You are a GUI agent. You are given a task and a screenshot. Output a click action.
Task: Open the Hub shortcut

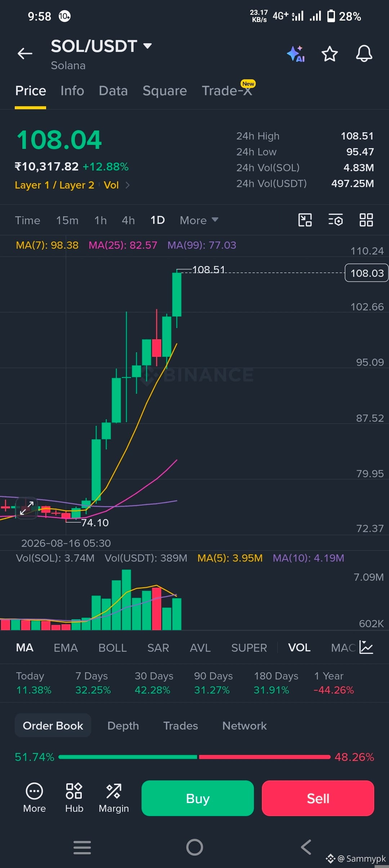click(74, 798)
